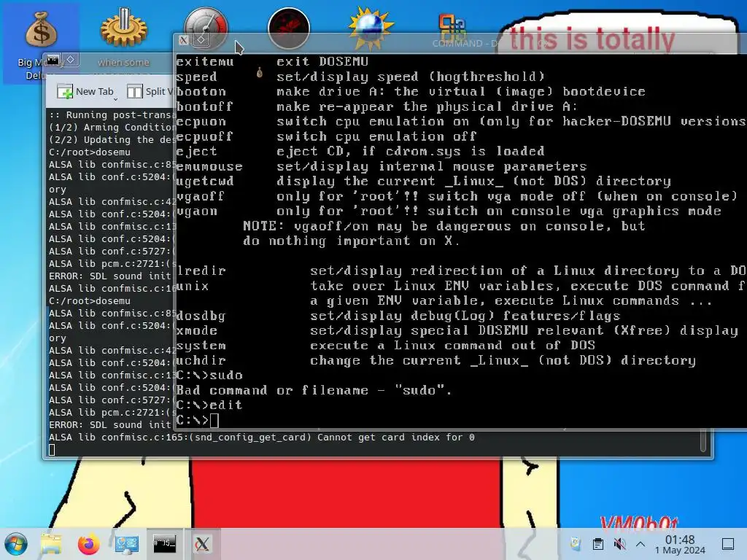The height and width of the screenshot is (560, 747).
Task: Click the show desktop button
Action: (x=728, y=544)
